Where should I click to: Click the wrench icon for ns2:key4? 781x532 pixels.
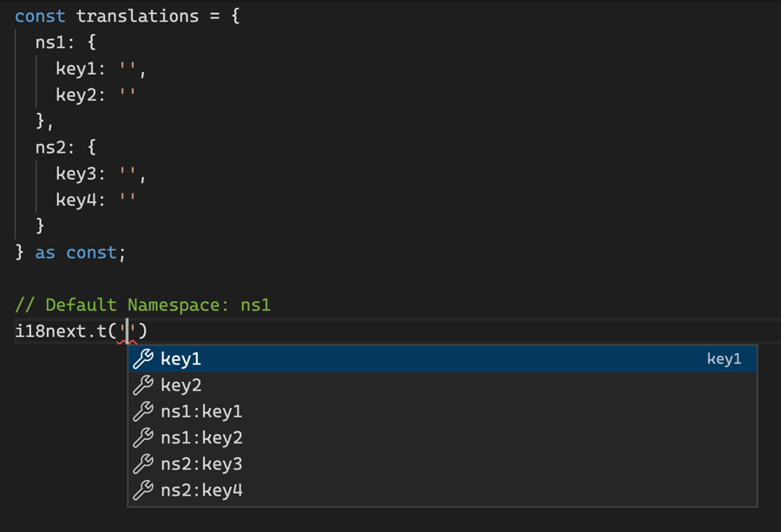143,490
